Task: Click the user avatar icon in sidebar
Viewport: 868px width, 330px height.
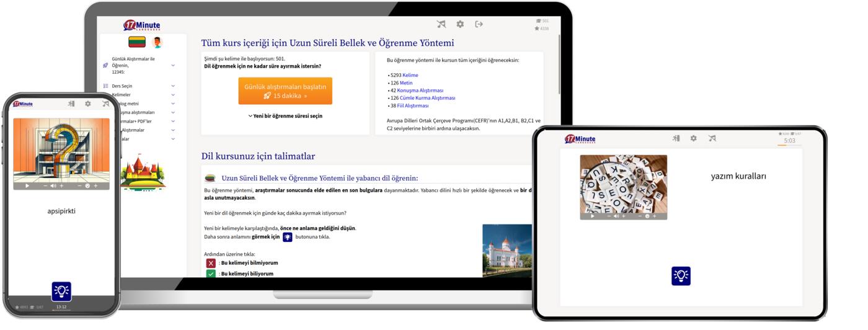Action: pyautogui.click(x=157, y=42)
